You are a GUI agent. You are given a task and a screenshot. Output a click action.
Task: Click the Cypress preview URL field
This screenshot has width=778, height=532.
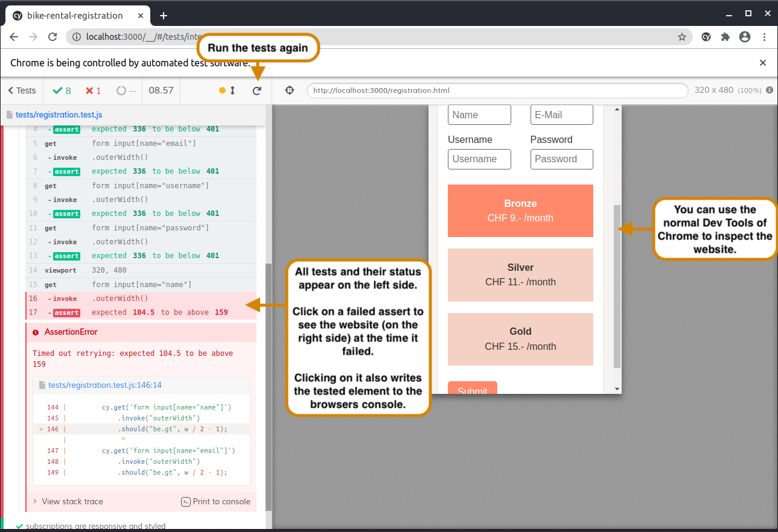497,90
